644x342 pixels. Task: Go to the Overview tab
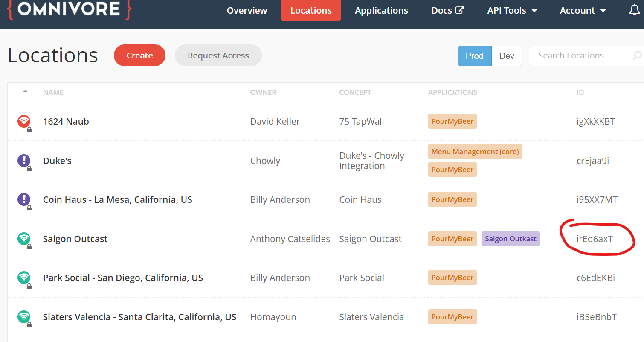coord(247,11)
